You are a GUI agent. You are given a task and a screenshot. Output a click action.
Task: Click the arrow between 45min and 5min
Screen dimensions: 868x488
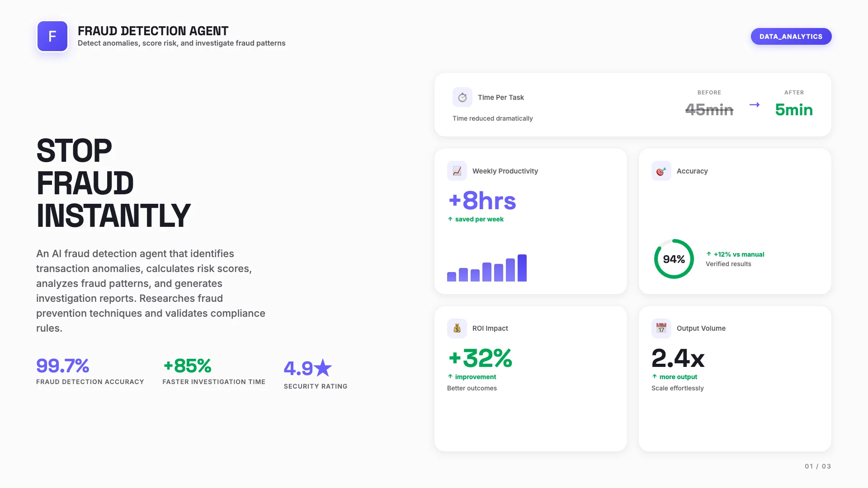coord(754,105)
